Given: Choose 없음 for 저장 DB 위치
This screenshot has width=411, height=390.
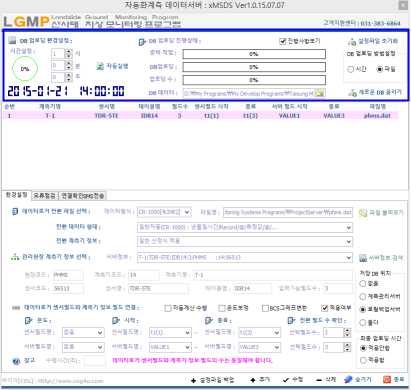Looking at the screenshot, I should click(363, 283).
